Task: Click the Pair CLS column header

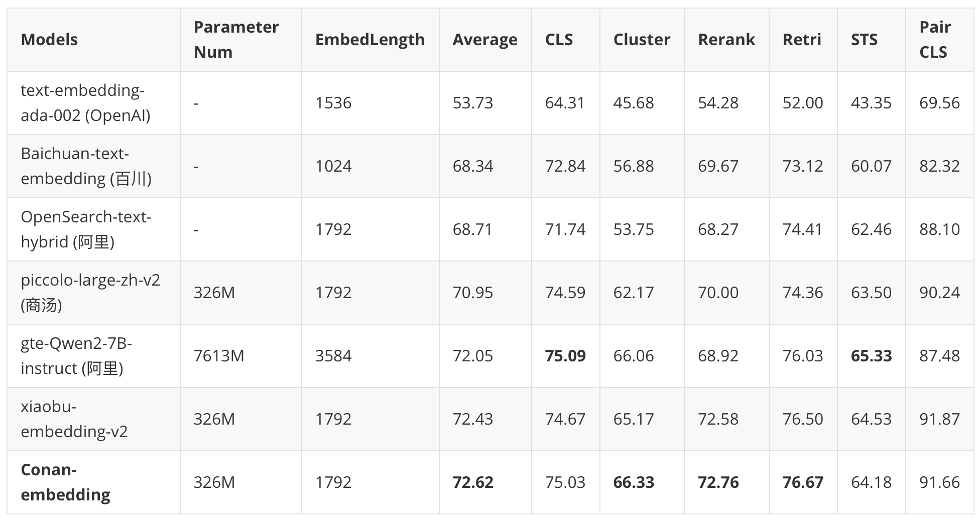Action: click(935, 40)
